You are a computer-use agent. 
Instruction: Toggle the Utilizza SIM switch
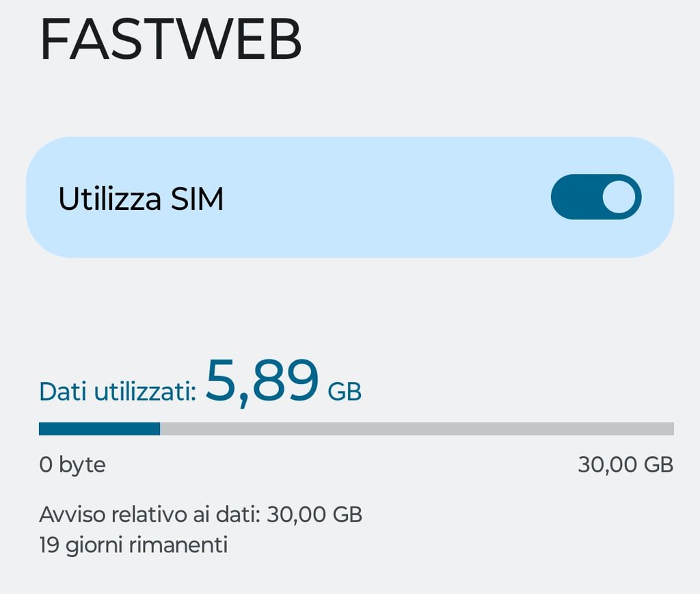coord(595,198)
